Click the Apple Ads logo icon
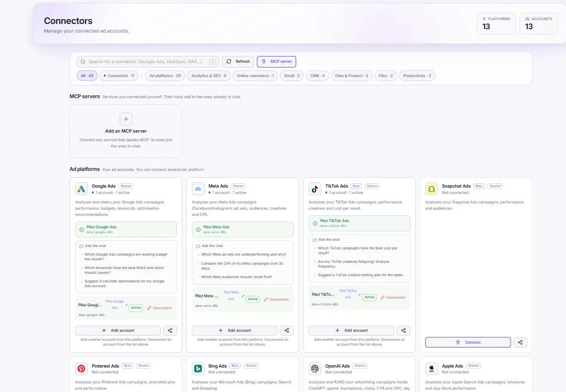Viewport: 566px width, 392px height. (432, 369)
